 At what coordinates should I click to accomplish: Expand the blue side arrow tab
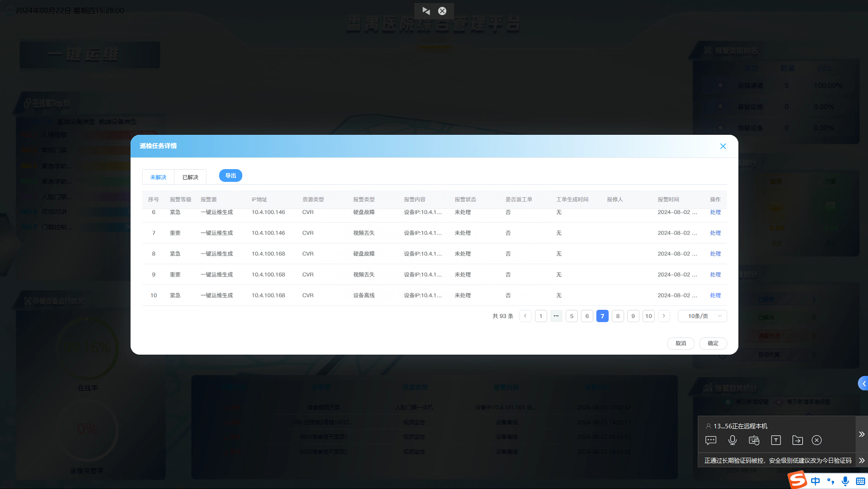click(x=863, y=383)
